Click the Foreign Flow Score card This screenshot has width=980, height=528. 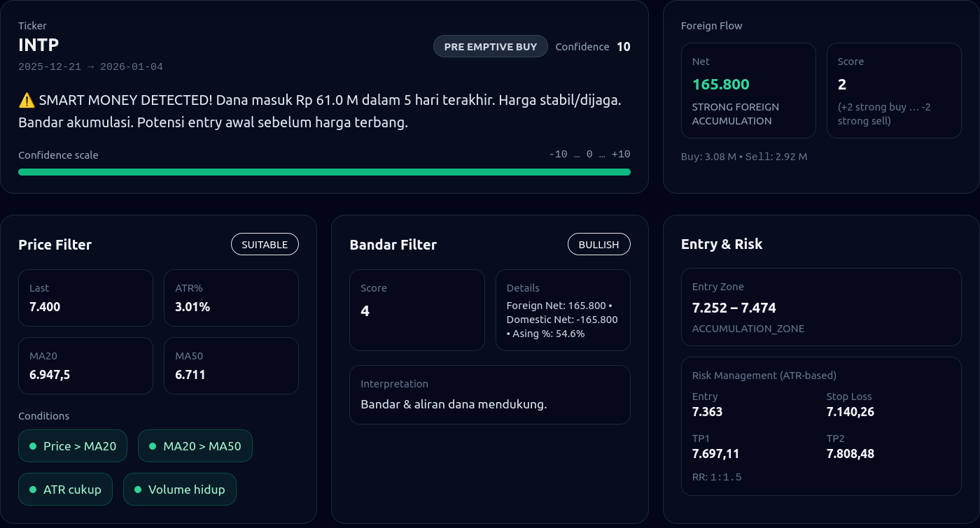pyautogui.click(x=894, y=90)
